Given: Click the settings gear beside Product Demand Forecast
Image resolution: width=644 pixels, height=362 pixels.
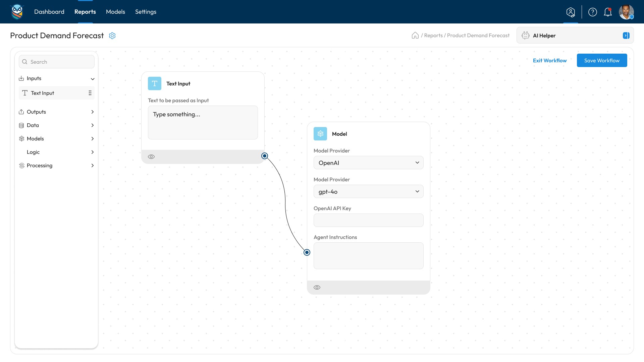Looking at the screenshot, I should pos(112,36).
